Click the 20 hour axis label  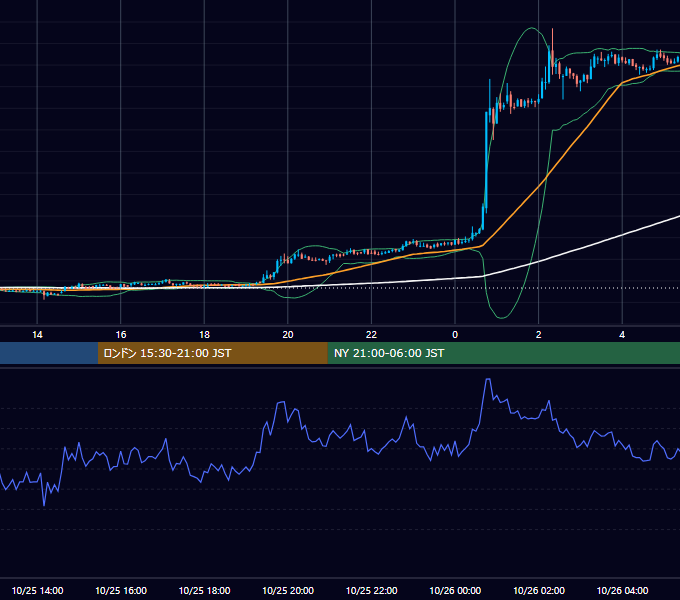point(288,335)
